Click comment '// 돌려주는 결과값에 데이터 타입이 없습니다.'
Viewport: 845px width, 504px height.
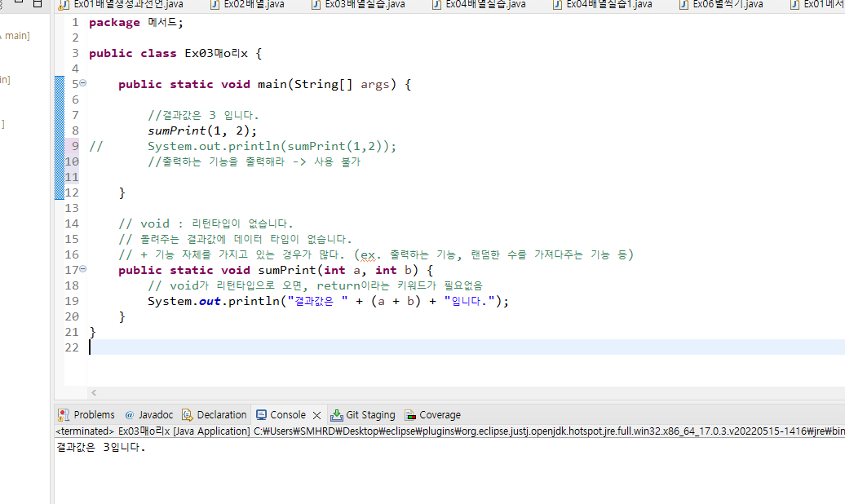[235, 239]
